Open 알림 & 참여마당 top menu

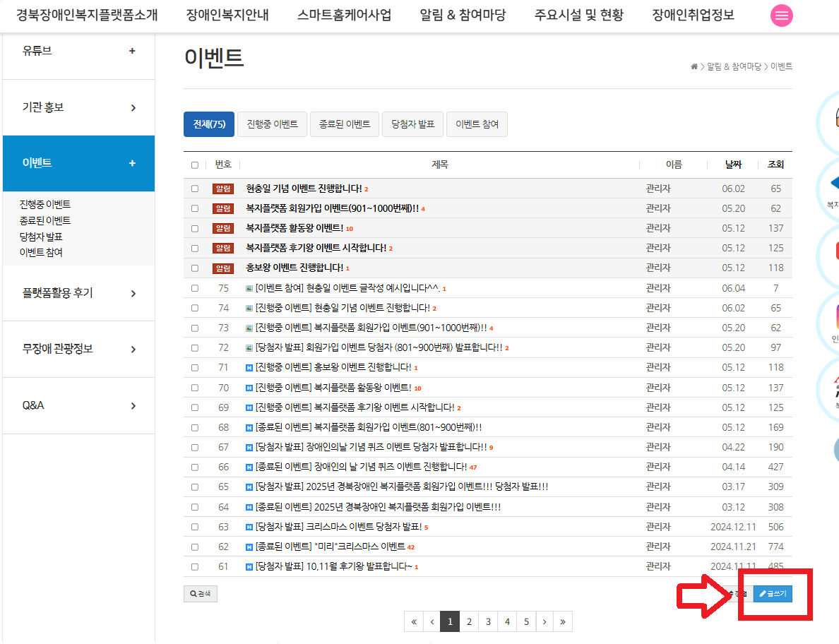463,15
